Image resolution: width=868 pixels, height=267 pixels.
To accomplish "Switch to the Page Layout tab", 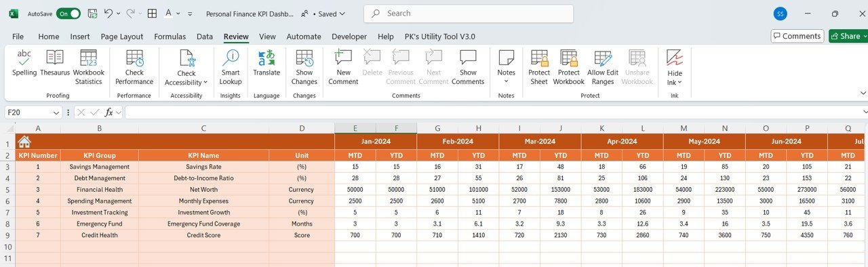I will [x=122, y=37].
